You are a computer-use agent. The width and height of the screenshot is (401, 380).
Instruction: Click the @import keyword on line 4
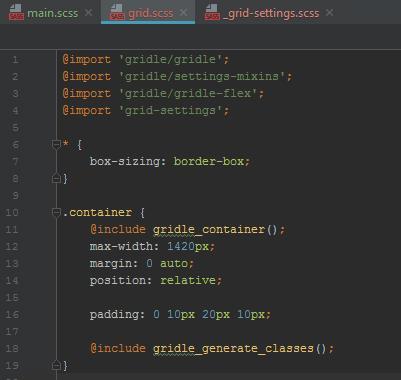click(x=87, y=111)
